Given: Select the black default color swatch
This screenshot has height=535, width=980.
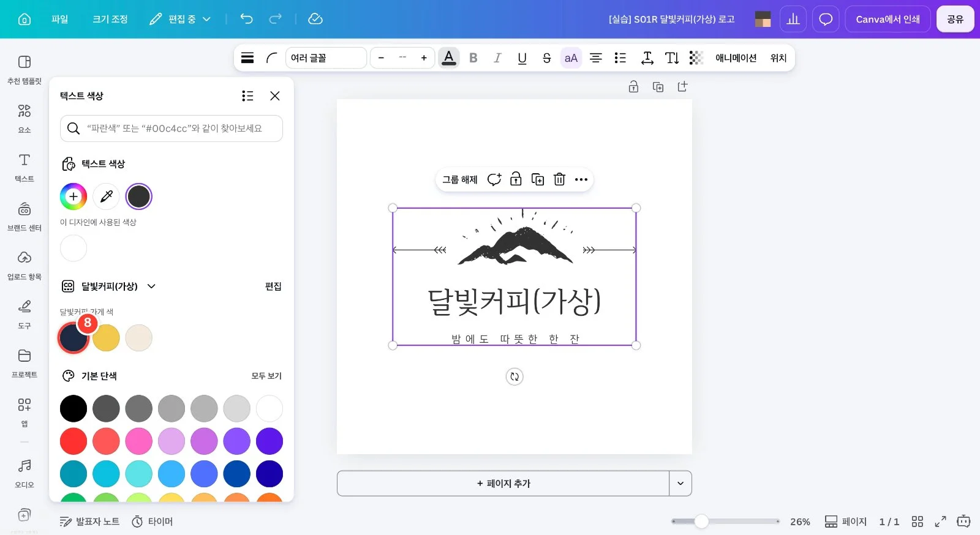Looking at the screenshot, I should 73,408.
